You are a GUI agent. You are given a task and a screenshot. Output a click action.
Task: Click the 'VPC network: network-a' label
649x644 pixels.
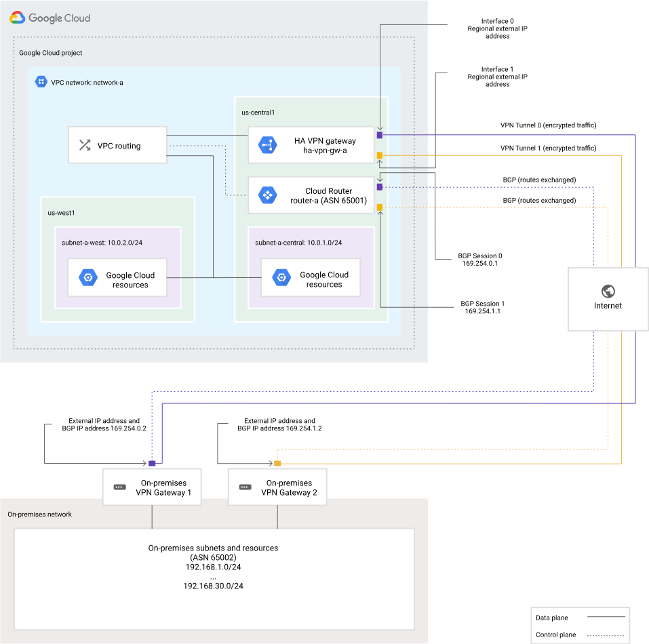87,83
